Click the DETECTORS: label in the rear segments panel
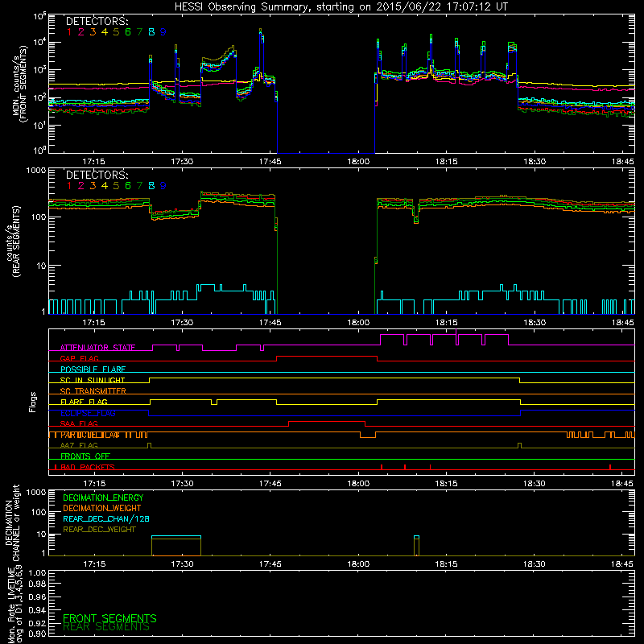 (97, 175)
